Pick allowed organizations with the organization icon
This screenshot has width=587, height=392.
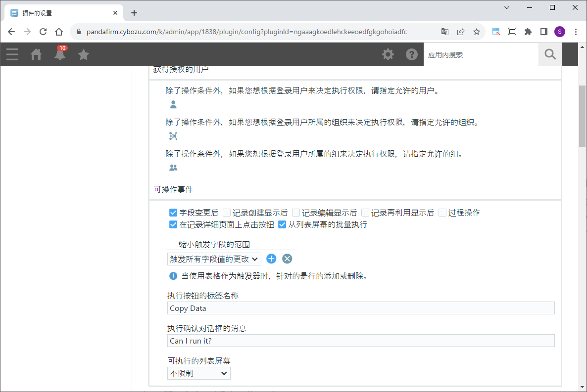[x=173, y=136]
